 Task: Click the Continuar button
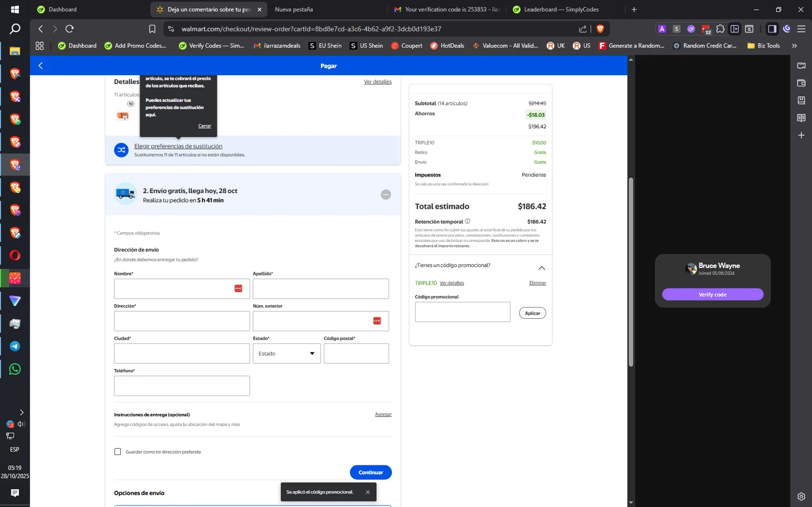click(371, 472)
